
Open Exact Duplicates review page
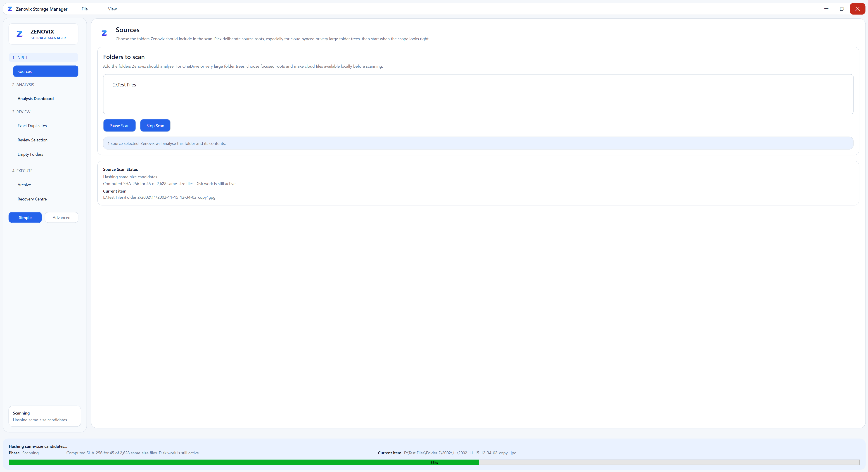point(32,126)
